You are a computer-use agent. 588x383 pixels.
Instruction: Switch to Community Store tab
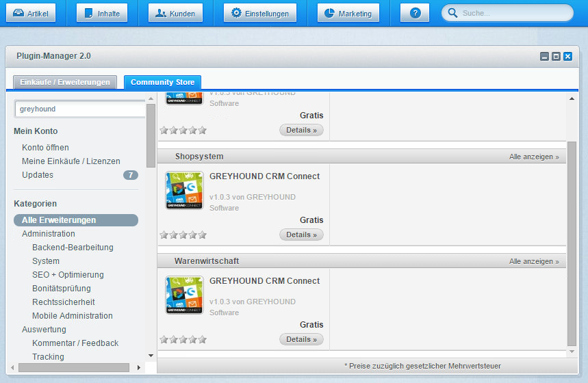pos(162,82)
